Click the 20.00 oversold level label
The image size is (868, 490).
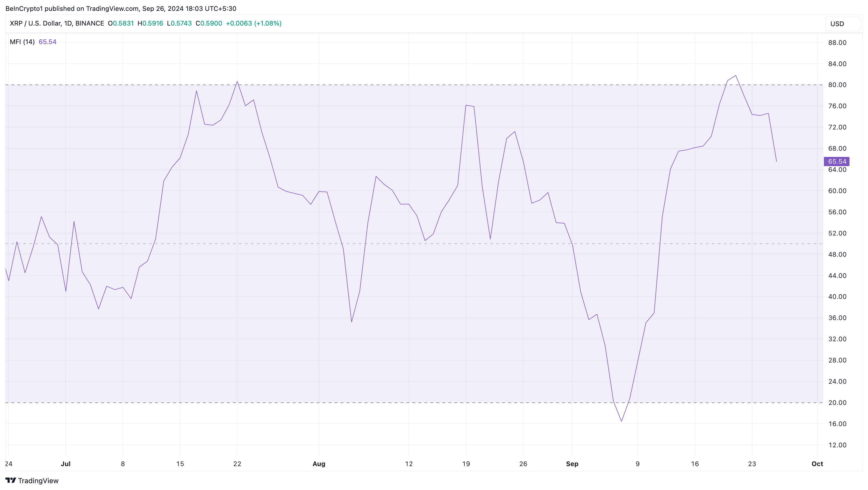[837, 402]
